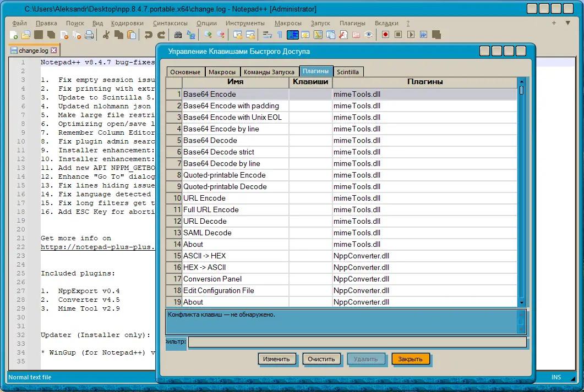Click the grid scrollbar's down arrow
584x392 pixels.
(x=521, y=302)
